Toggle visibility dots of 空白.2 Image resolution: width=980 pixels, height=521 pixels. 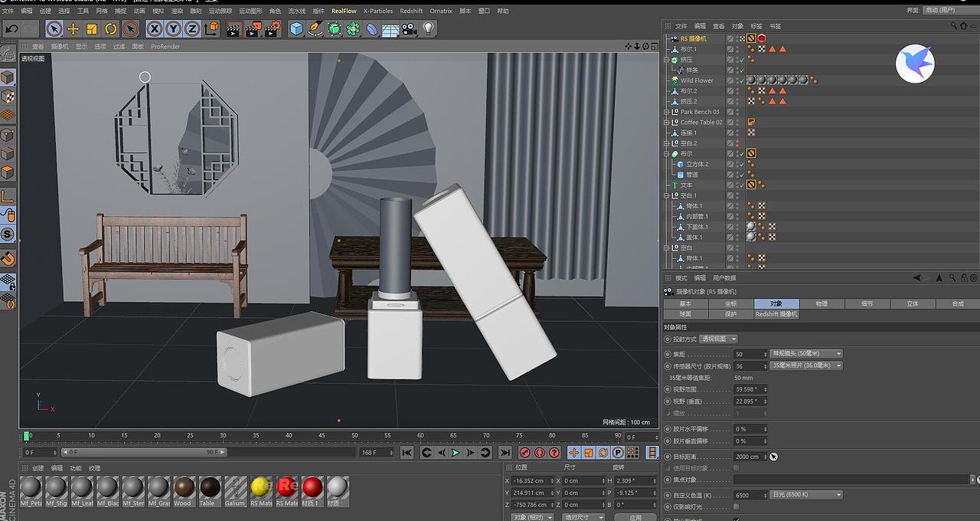[737, 143]
